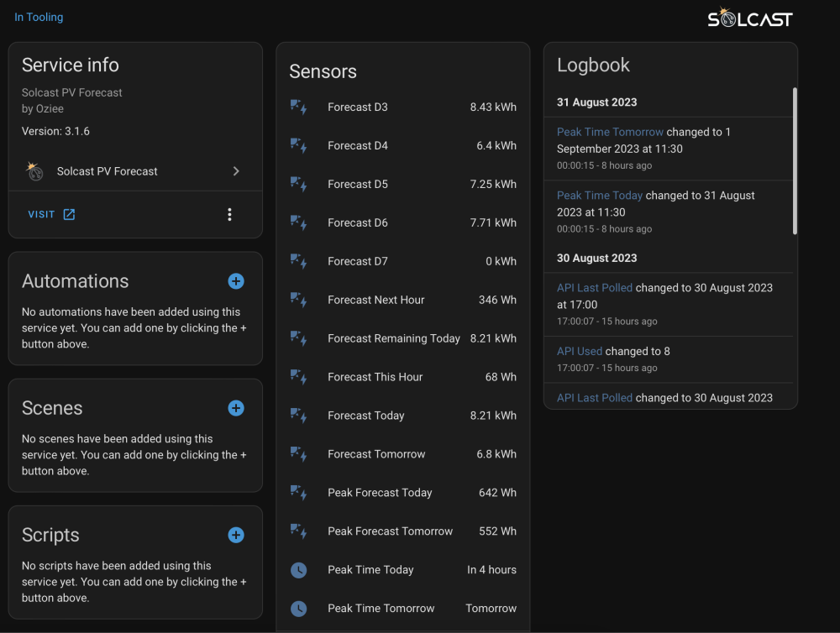Viewport: 840px width, 633px height.
Task: Select the Forecast Next Hour label
Action: click(x=375, y=300)
